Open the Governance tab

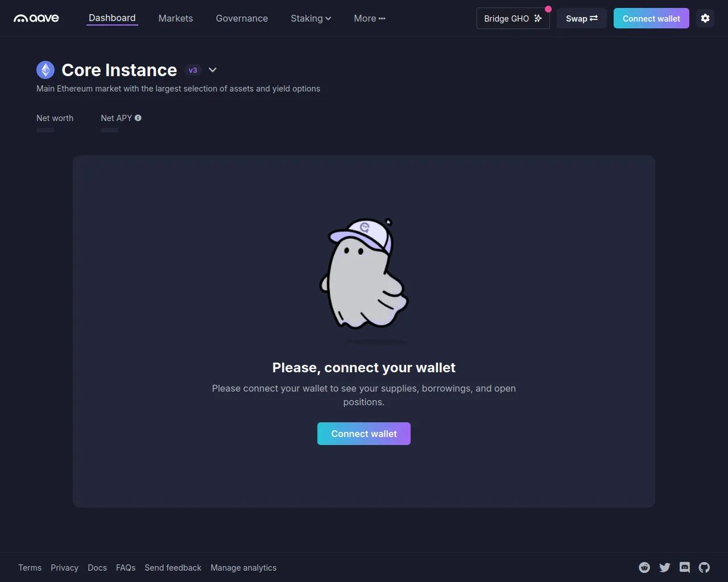tap(242, 18)
